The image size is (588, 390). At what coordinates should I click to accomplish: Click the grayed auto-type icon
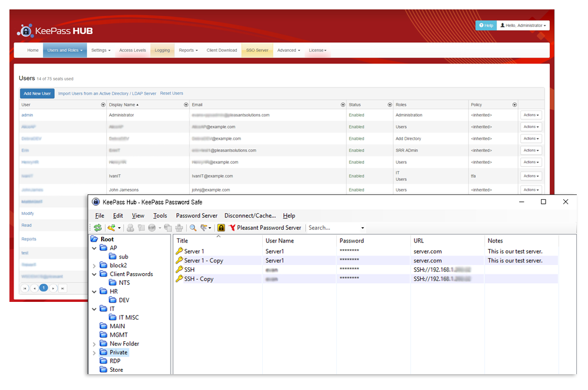pos(179,228)
